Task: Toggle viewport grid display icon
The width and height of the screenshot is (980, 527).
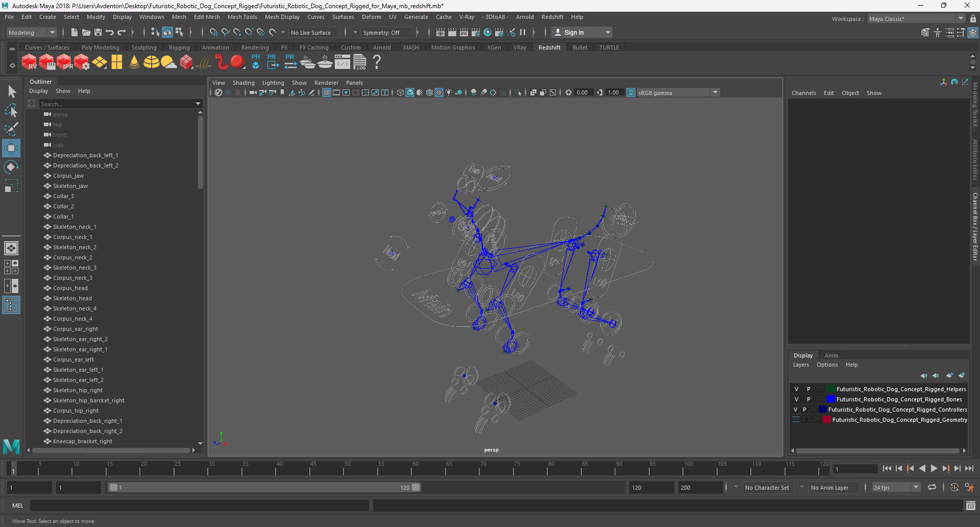Action: pyautogui.click(x=327, y=92)
